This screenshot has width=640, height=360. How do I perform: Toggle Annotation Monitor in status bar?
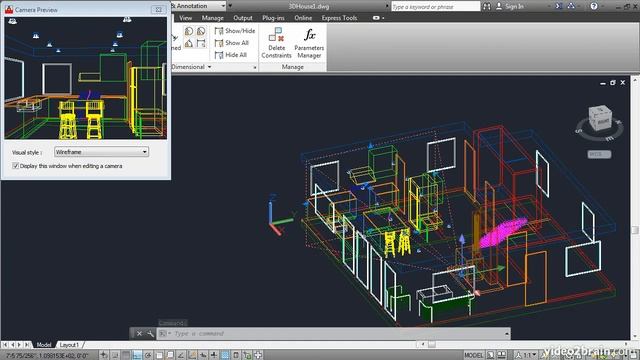click(x=258, y=355)
